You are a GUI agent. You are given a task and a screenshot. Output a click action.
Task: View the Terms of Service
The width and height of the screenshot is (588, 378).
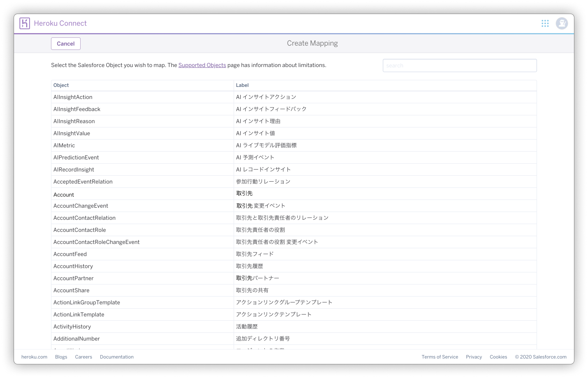pyautogui.click(x=440, y=357)
